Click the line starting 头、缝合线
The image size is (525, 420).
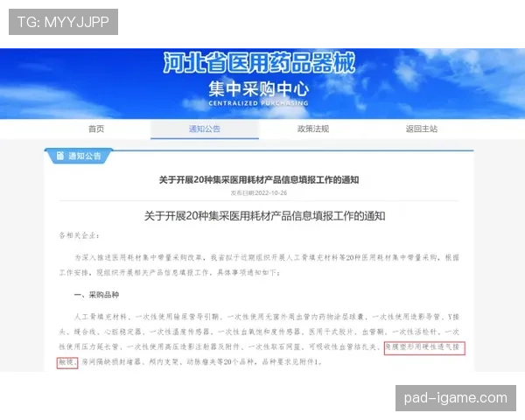[259, 332]
